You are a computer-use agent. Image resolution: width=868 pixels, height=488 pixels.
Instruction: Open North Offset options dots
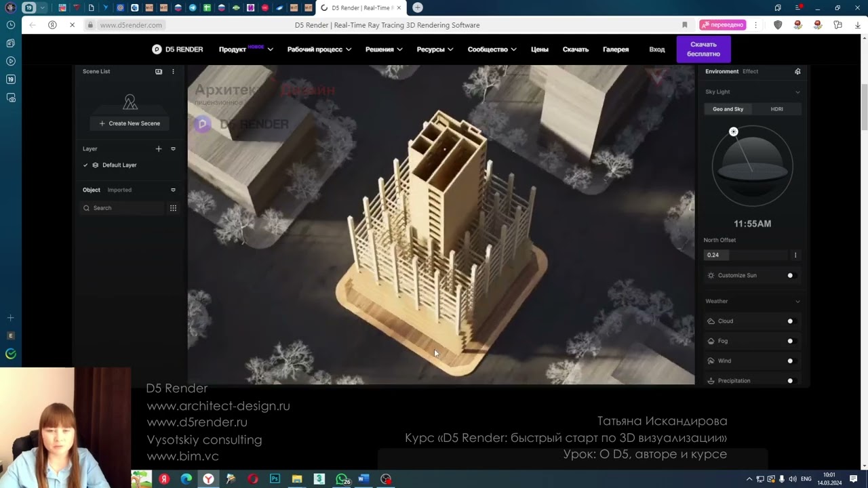pyautogui.click(x=795, y=255)
